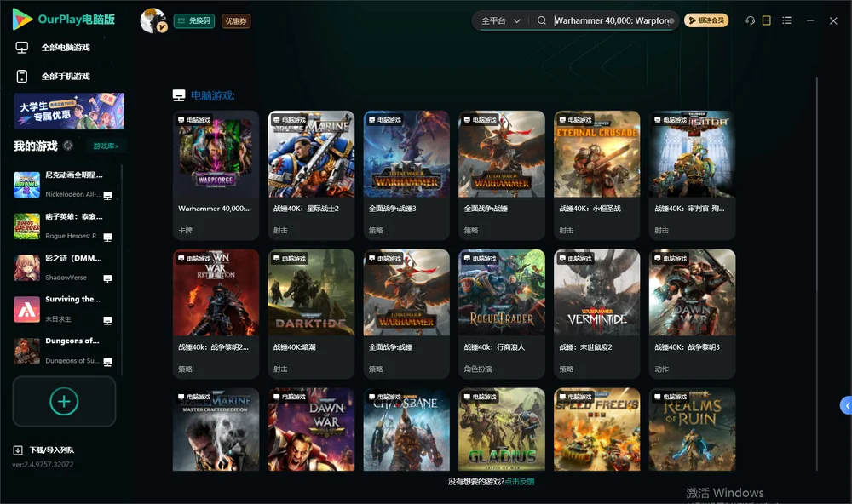
Task: Select 全部电脑游戏 in sidebar
Action: (x=66, y=48)
